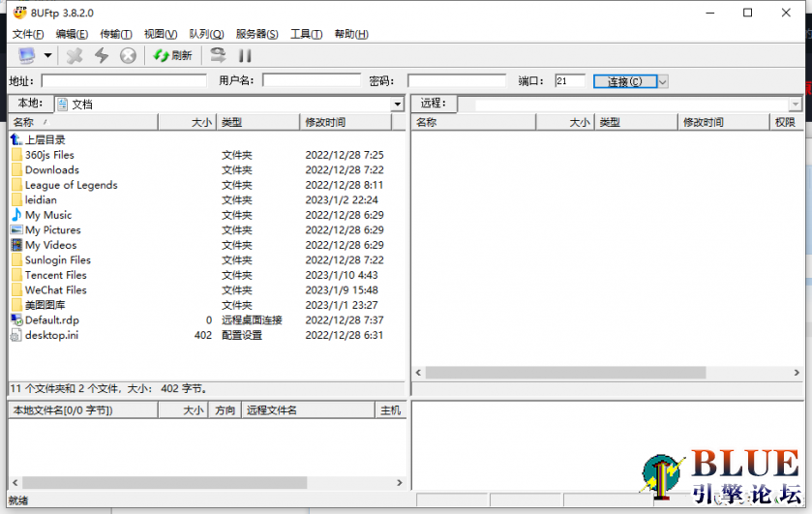
Task: Click the disconnect X toolbar icon
Action: pos(75,55)
